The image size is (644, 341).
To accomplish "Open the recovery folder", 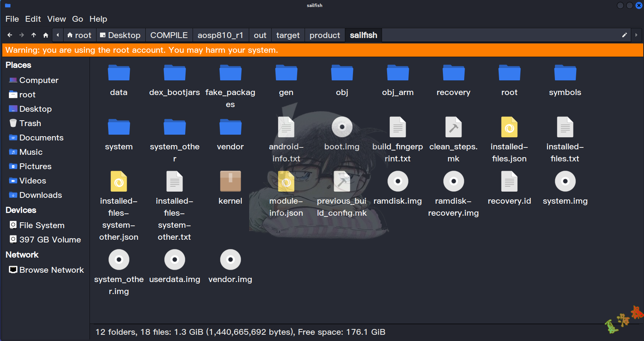I will [x=453, y=73].
